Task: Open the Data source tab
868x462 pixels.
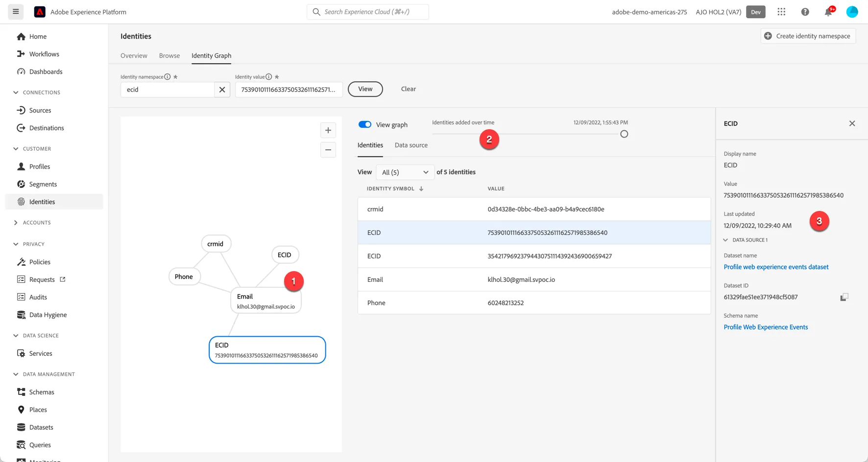Action: [411, 145]
